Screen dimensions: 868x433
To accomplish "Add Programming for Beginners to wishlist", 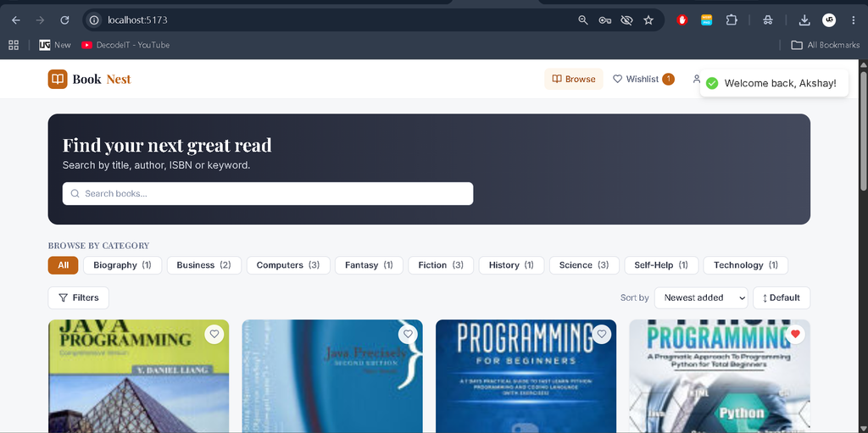I will (602, 334).
